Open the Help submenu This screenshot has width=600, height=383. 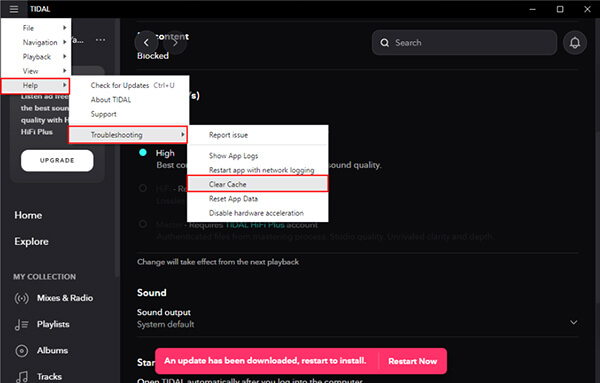35,85
